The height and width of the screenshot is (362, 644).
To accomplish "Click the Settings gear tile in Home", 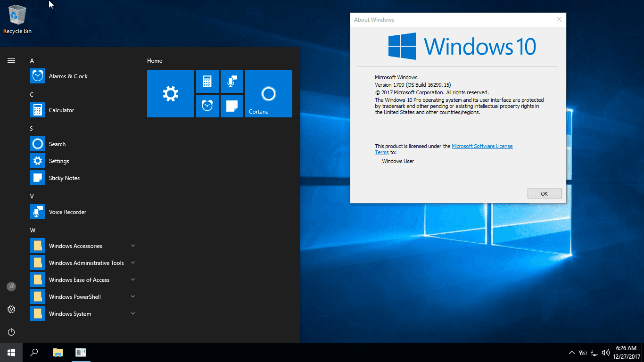I will 170,93.
